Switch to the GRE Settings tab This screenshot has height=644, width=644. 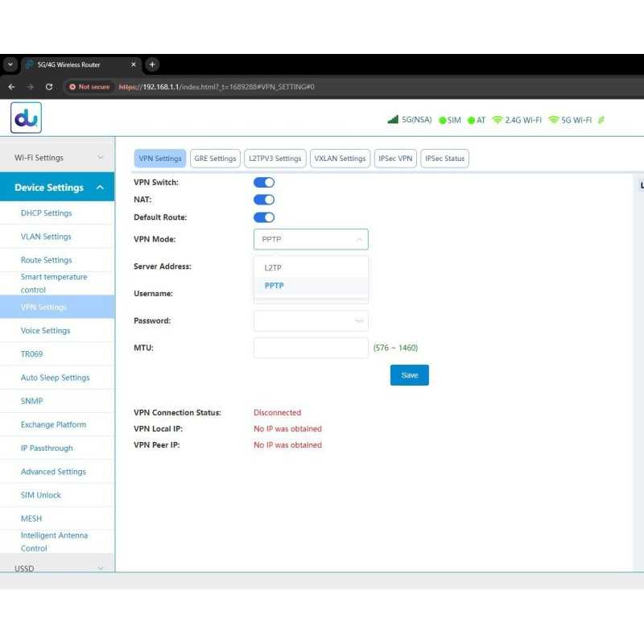tap(215, 159)
